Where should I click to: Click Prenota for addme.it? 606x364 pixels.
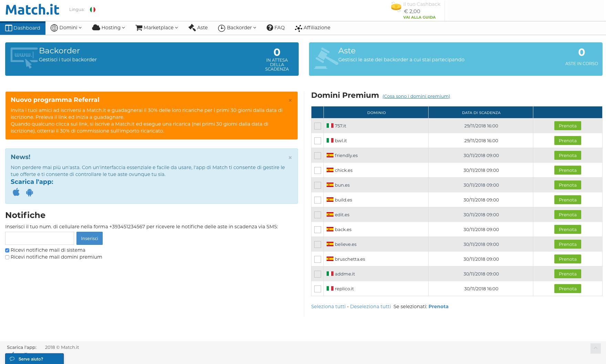coord(567,274)
